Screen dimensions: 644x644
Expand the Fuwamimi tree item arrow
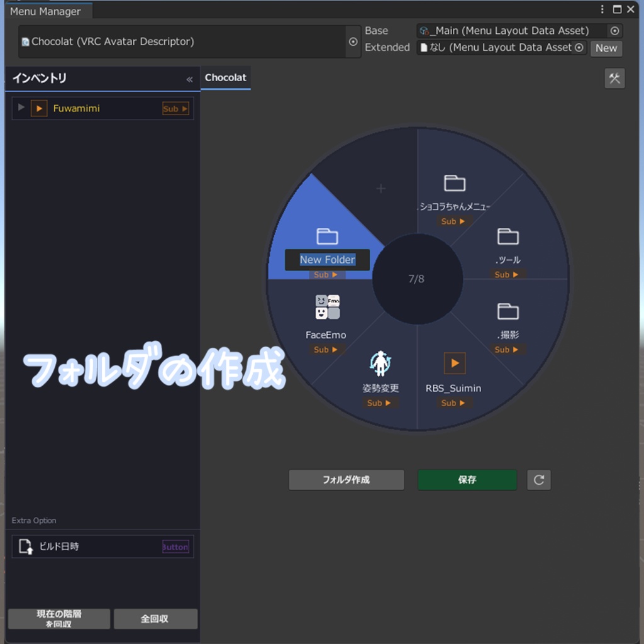tap(21, 108)
